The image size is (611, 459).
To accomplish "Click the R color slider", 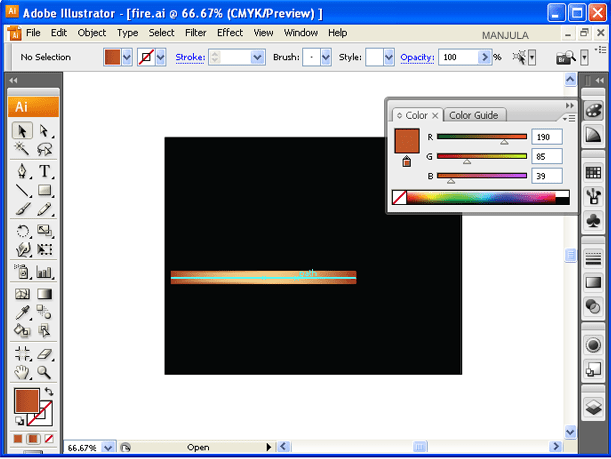I will point(482,136).
